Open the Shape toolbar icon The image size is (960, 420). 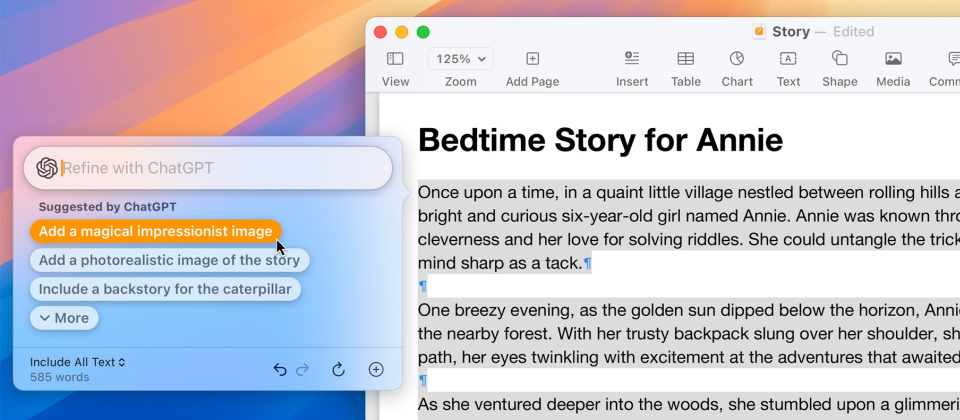pyautogui.click(x=840, y=59)
